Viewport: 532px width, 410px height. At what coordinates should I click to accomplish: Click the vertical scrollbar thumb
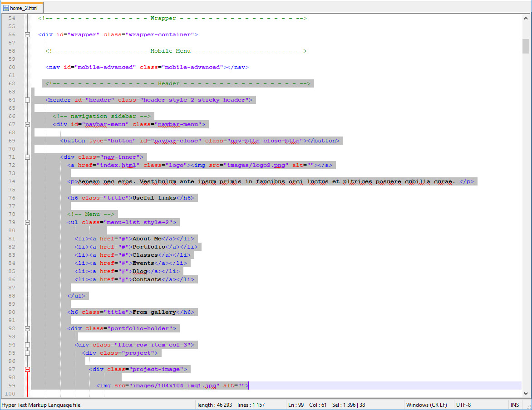[x=526, y=46]
